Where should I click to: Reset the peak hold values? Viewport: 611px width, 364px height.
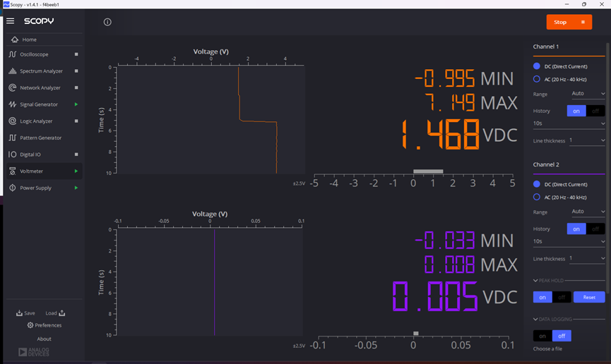point(589,297)
